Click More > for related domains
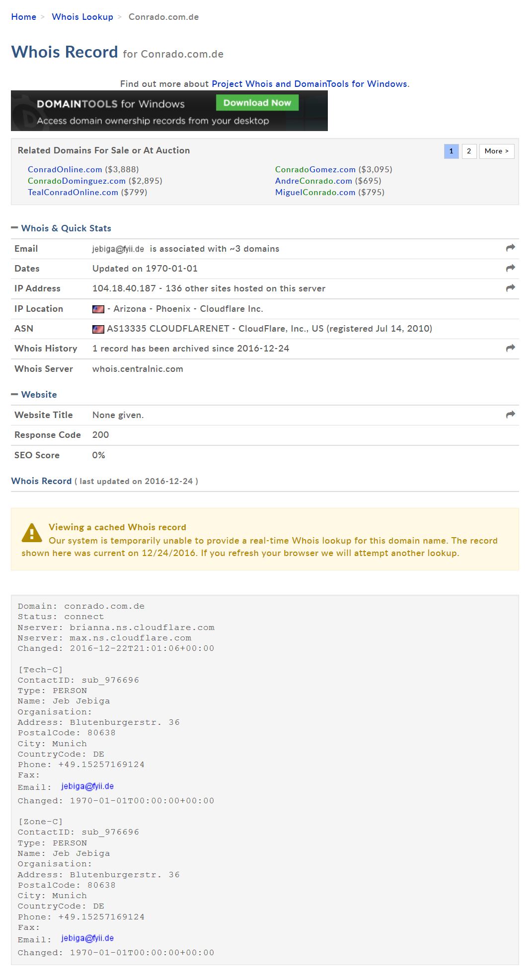The width and height of the screenshot is (532, 980). tap(497, 151)
